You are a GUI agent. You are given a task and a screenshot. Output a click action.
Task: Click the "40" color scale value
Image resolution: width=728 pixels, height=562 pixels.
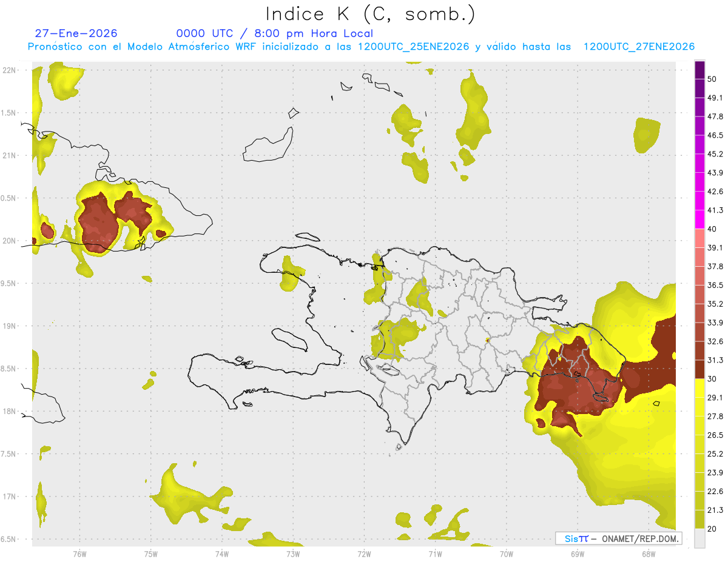point(712,229)
